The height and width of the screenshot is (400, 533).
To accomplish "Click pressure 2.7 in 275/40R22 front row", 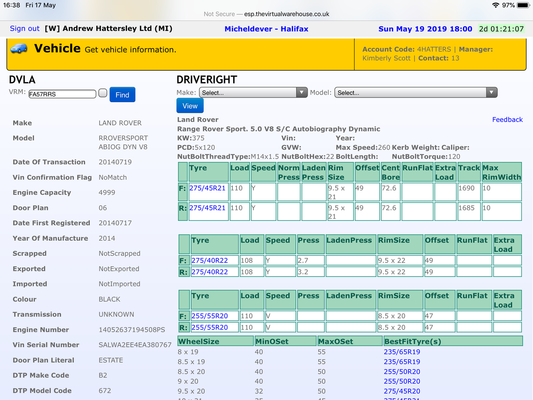I will click(x=303, y=260).
